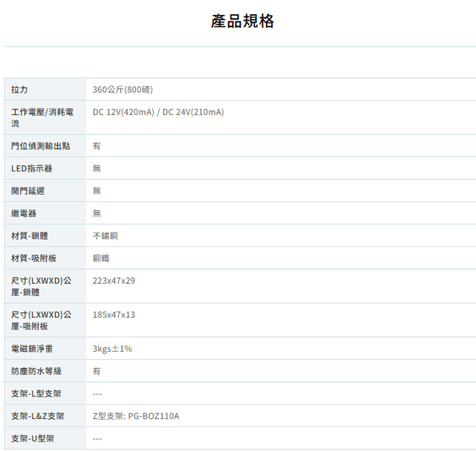Click the 繼電器 row label
476x451 pixels.
tap(24, 213)
